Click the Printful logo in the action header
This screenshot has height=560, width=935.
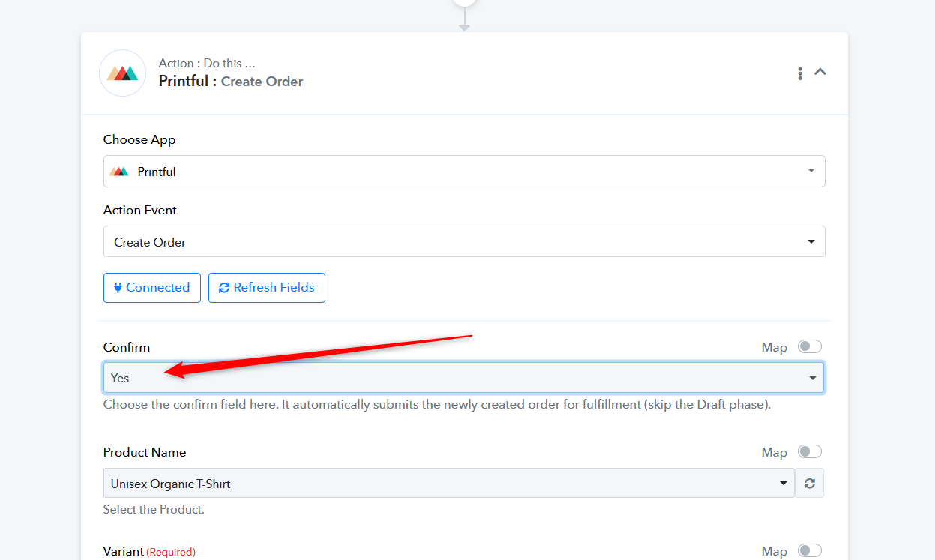[x=122, y=73]
